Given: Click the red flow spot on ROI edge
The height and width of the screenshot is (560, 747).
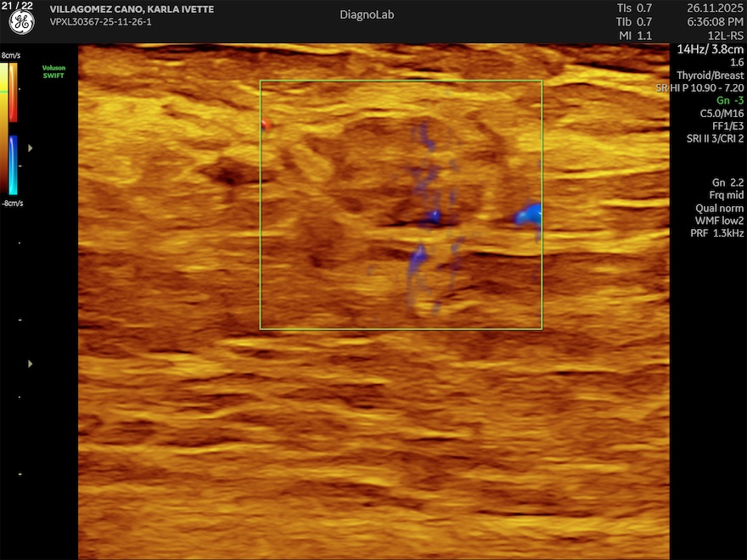Looking at the screenshot, I should click(x=266, y=125).
